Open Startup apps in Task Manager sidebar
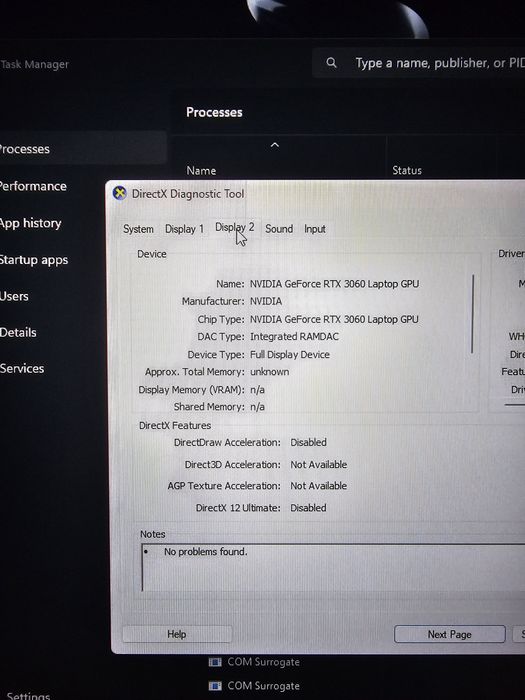 point(34,260)
